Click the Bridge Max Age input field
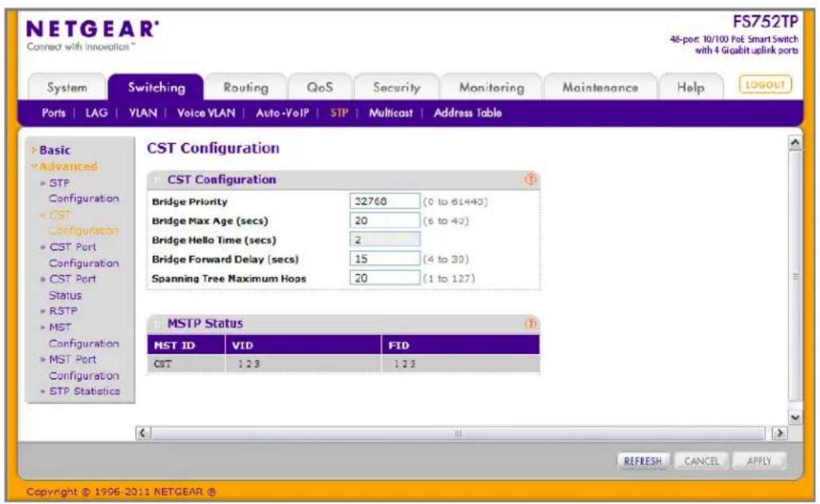Viewport: 820px width, 504px height. [x=384, y=220]
